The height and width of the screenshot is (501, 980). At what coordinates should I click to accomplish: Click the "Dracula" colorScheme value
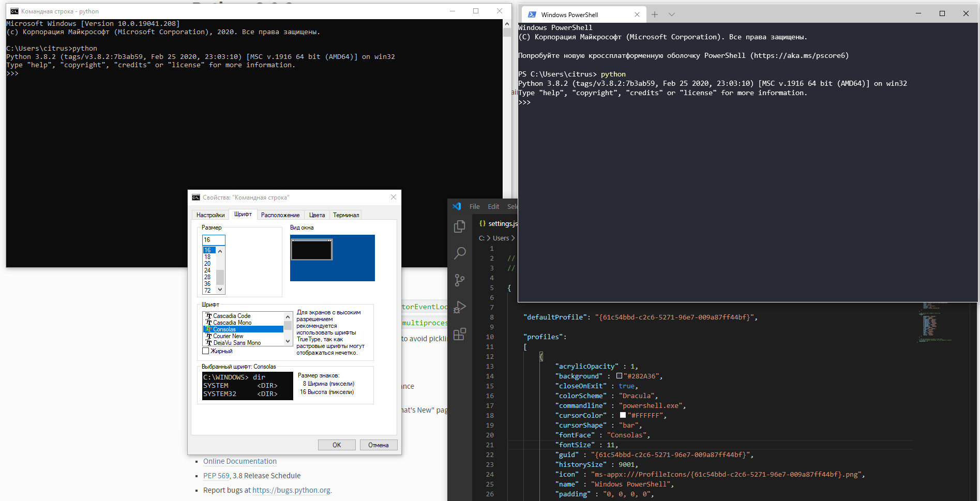click(x=637, y=396)
